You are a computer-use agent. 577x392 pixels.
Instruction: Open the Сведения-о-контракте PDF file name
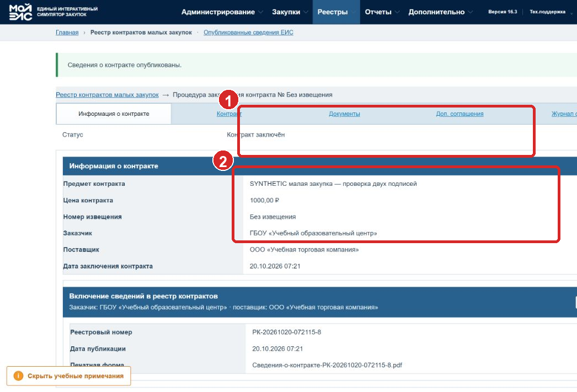coord(327,365)
